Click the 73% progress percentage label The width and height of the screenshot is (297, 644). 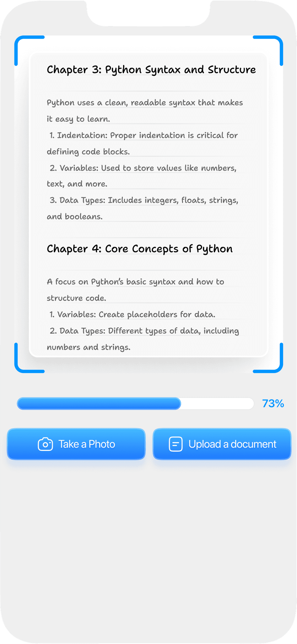[x=273, y=403]
